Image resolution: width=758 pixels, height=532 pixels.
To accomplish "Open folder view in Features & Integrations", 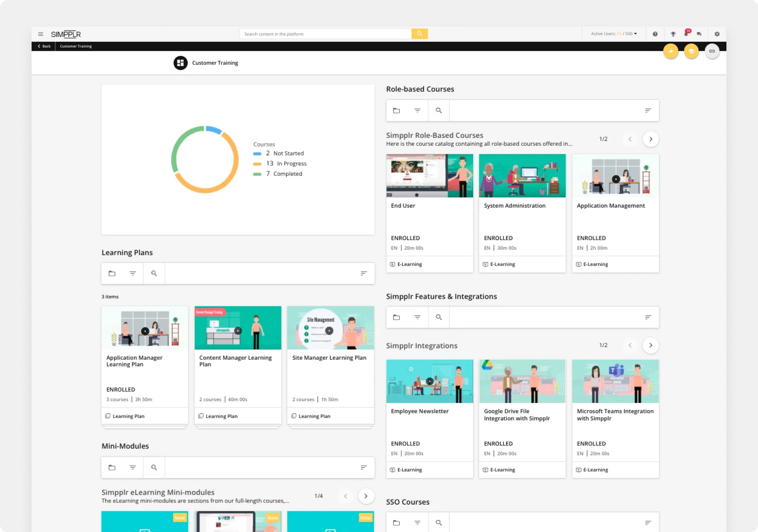I will coord(396,317).
